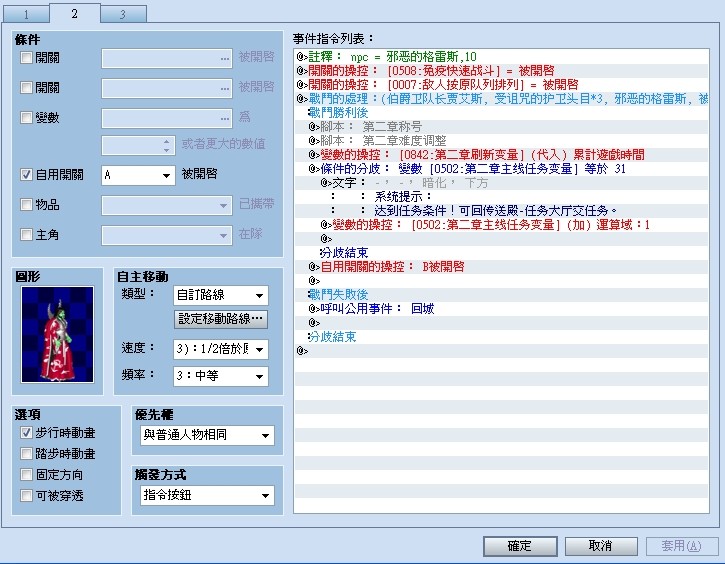Enable 可被穿透 option

coord(26,496)
